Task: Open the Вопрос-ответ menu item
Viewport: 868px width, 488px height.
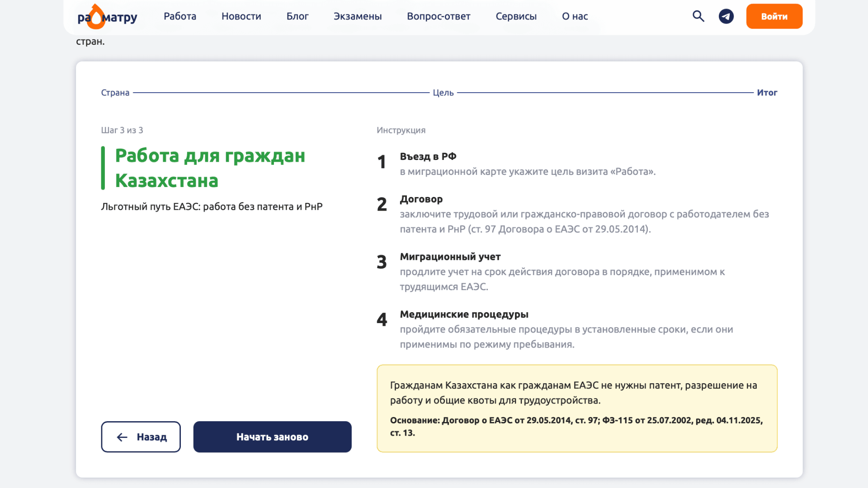Action: click(439, 16)
